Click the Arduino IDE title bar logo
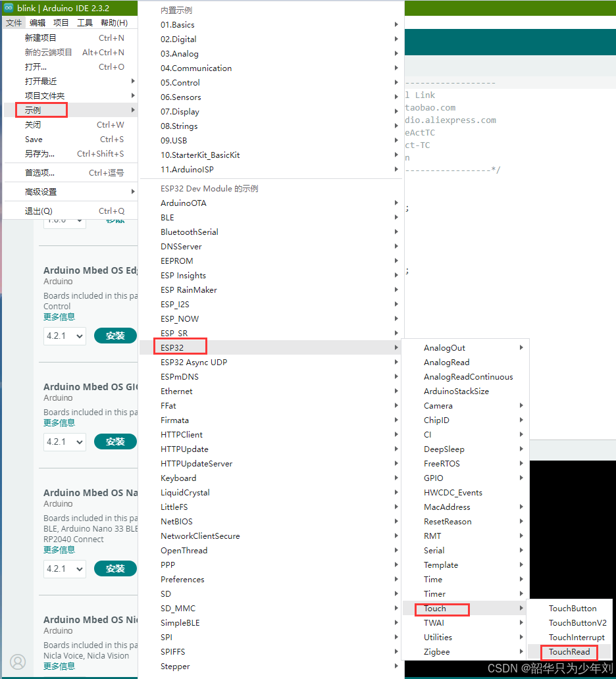The width and height of the screenshot is (616, 679). tap(9, 8)
